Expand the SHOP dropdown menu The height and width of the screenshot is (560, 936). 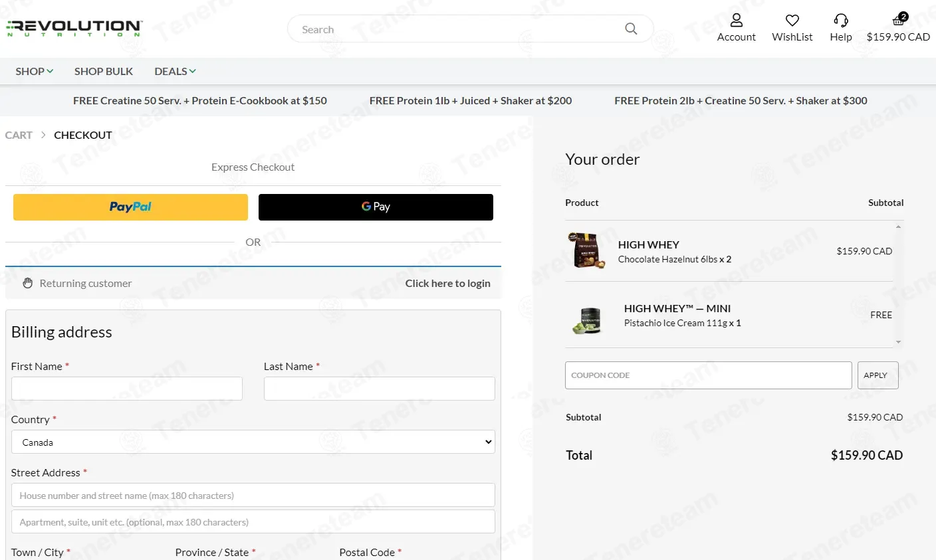coord(35,71)
